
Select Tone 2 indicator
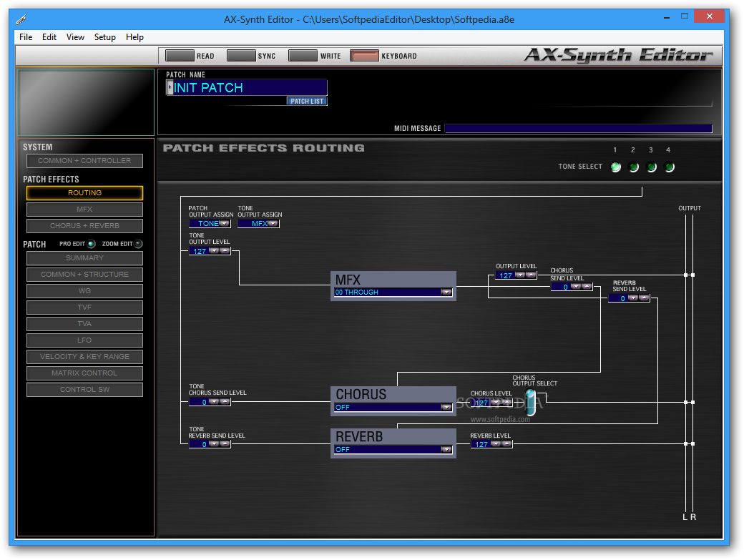click(633, 167)
